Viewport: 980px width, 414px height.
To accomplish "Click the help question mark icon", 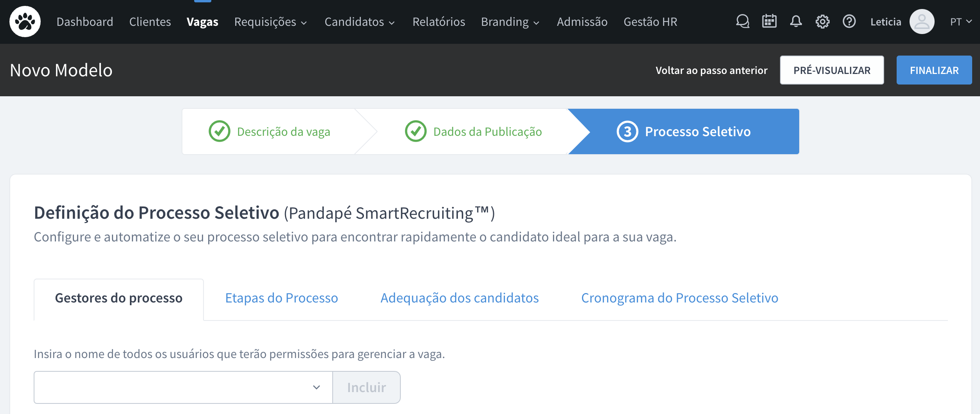I will (849, 22).
